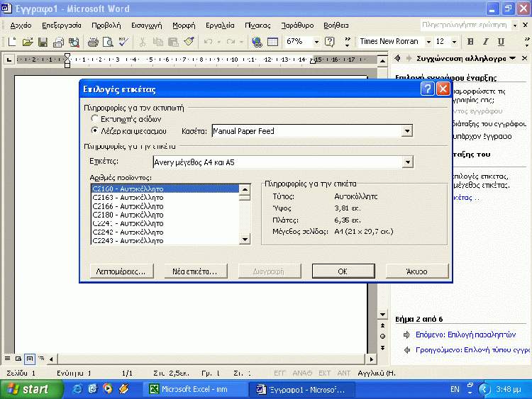
Task: Cancel the dialog with Άκυρο
Action: tap(416, 271)
